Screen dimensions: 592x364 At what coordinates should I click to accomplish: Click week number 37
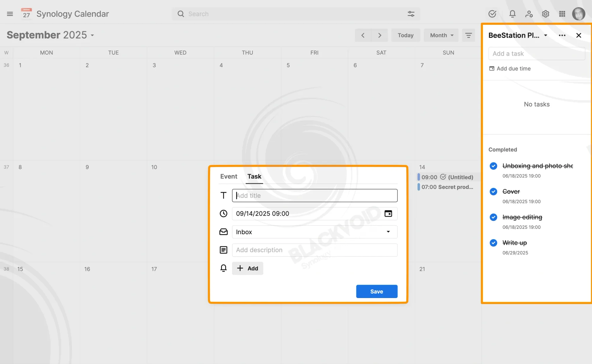pyautogui.click(x=6, y=167)
